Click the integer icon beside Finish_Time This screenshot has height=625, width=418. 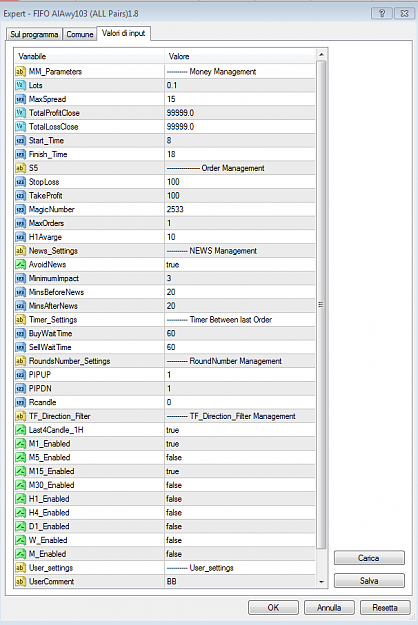pyautogui.click(x=20, y=154)
